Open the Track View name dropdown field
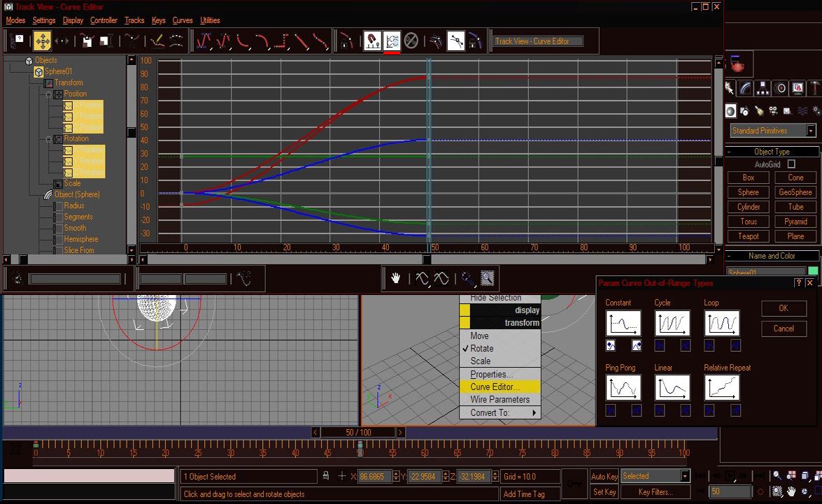Screen dimensions: 822x504 tap(539, 41)
